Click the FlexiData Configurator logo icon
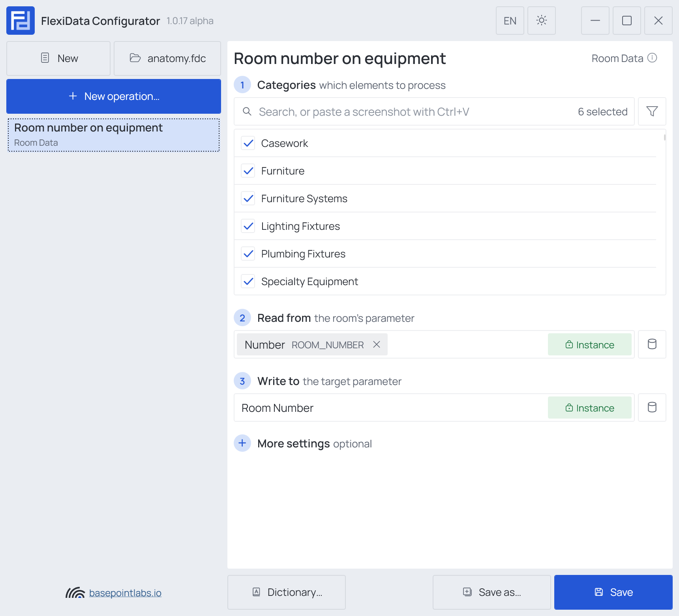 click(21, 21)
